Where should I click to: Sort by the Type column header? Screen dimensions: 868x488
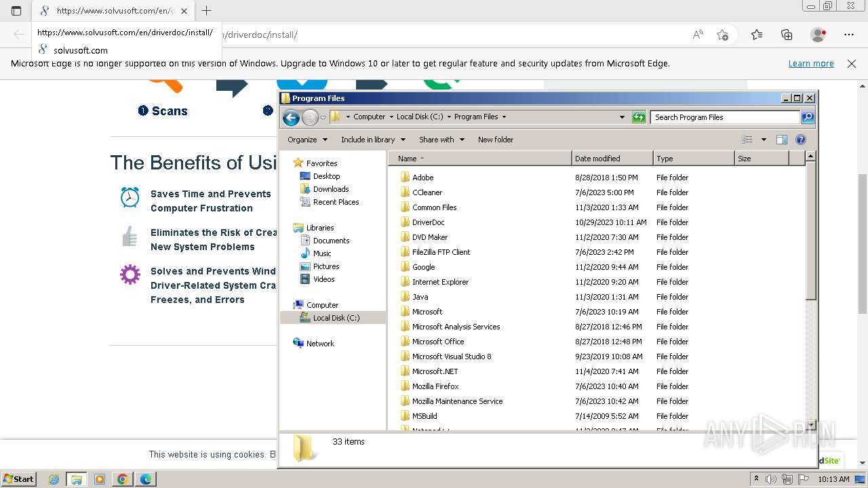click(x=694, y=159)
